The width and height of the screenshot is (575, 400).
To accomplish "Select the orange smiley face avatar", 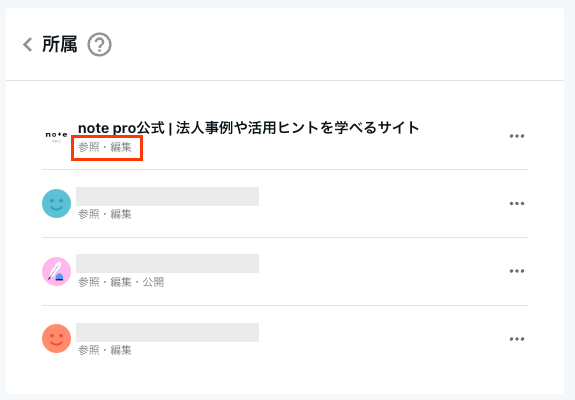I will point(56,338).
